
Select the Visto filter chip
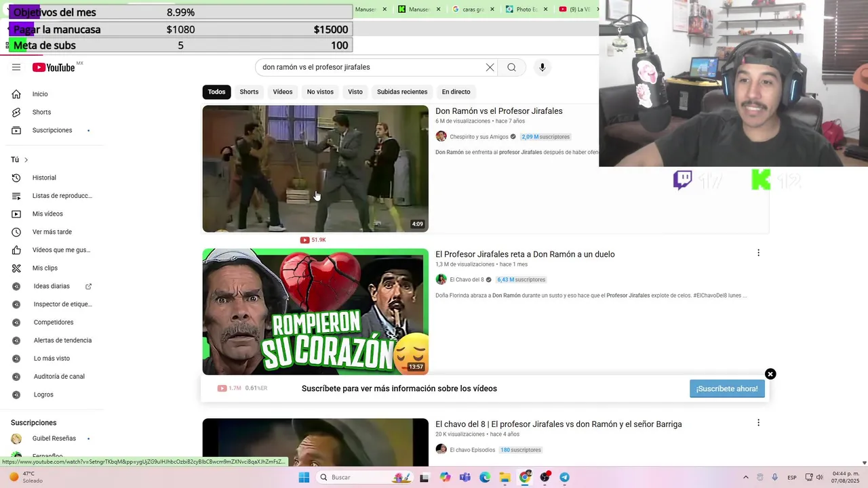point(355,91)
